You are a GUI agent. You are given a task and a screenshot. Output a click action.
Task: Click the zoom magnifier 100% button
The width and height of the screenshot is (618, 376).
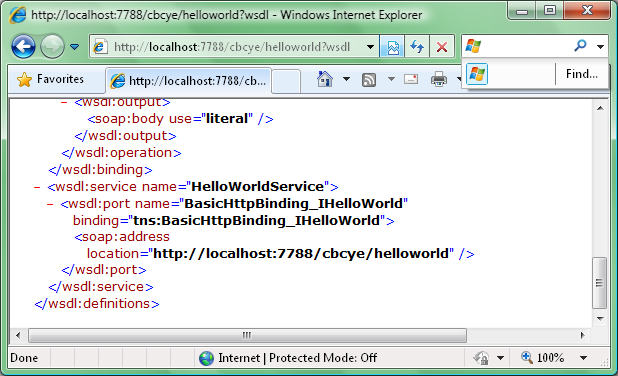pyautogui.click(x=542, y=358)
